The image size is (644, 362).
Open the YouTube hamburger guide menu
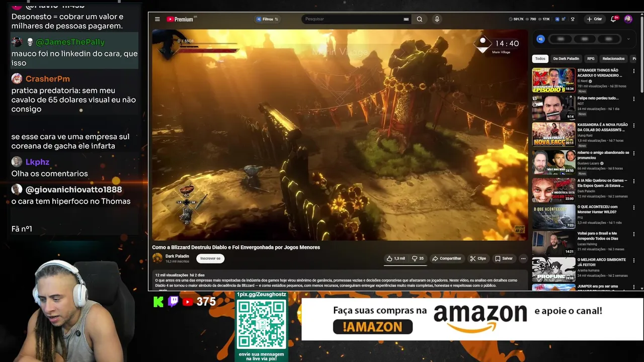(x=157, y=19)
